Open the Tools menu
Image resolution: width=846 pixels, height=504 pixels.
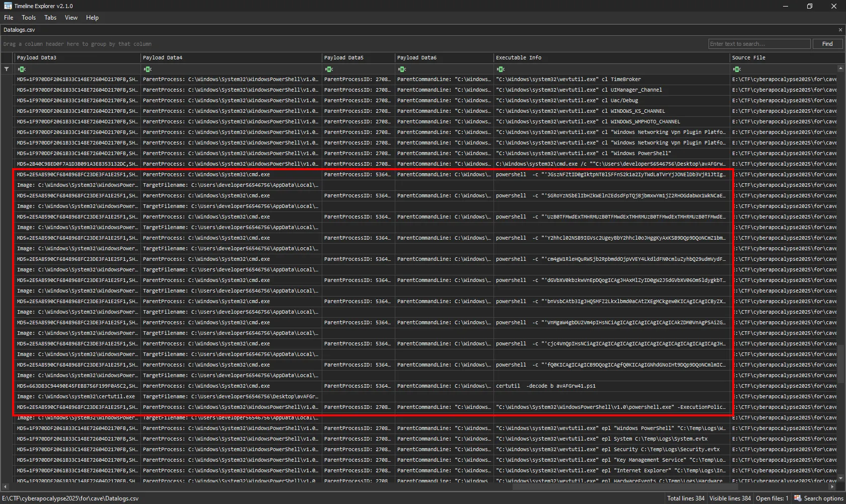tap(29, 18)
